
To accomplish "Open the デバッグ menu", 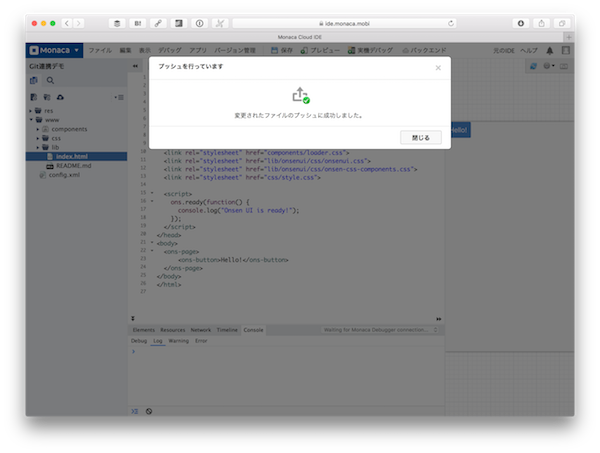I will pos(170,51).
